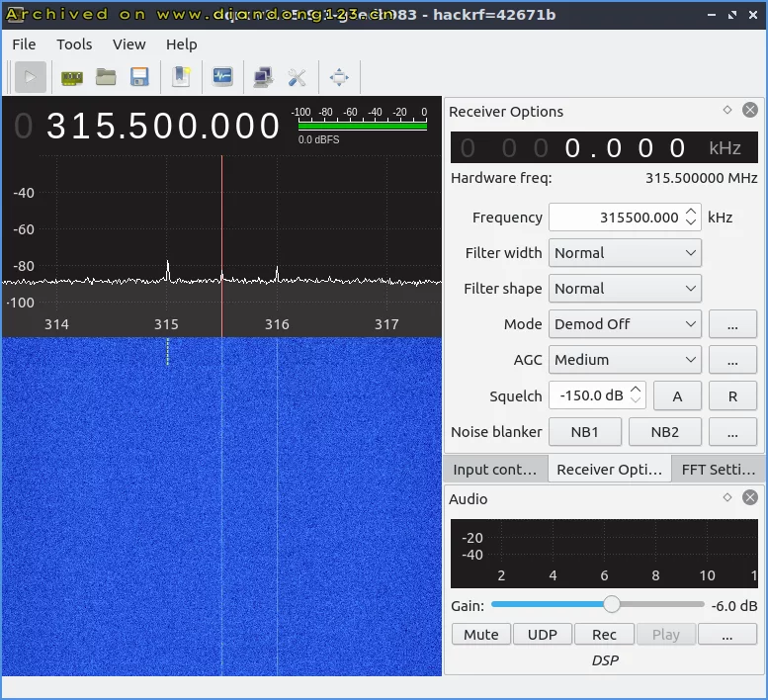Expand the AGC dropdown set to Medium
This screenshot has height=700, width=768.
click(625, 360)
